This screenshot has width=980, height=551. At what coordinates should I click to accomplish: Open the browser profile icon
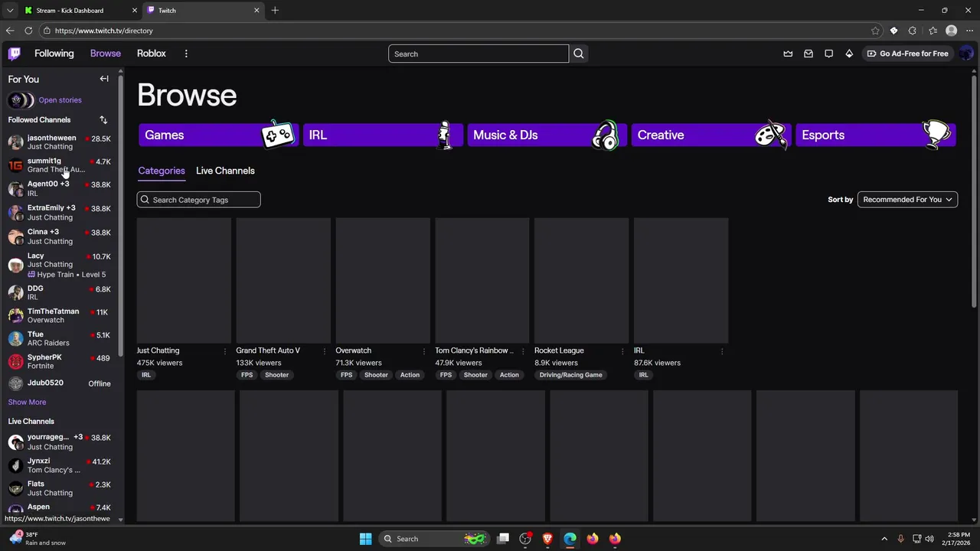coord(951,31)
